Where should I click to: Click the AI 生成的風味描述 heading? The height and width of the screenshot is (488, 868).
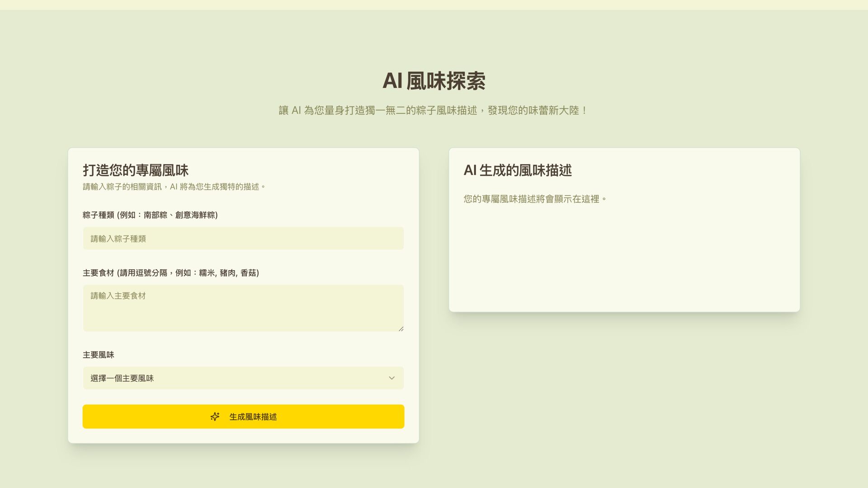(x=517, y=170)
